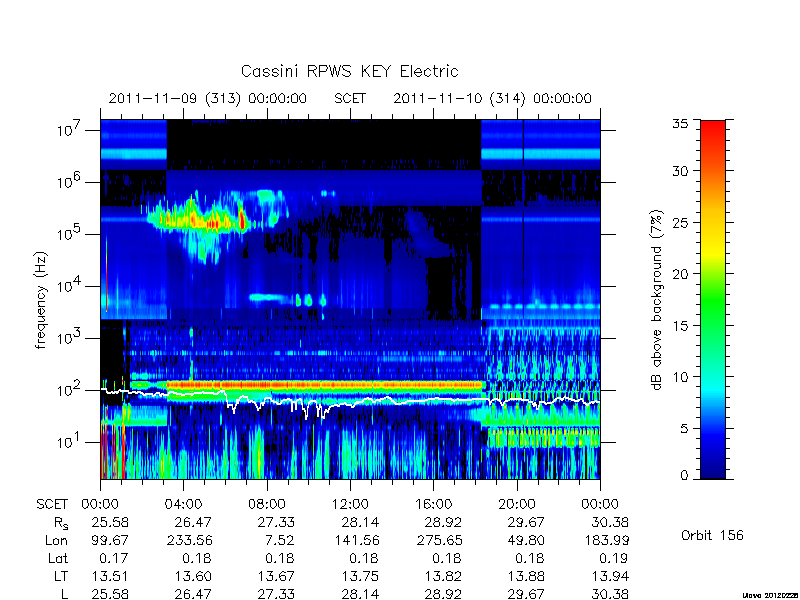Click the Lon row label
800x600 pixels.
click(57, 540)
